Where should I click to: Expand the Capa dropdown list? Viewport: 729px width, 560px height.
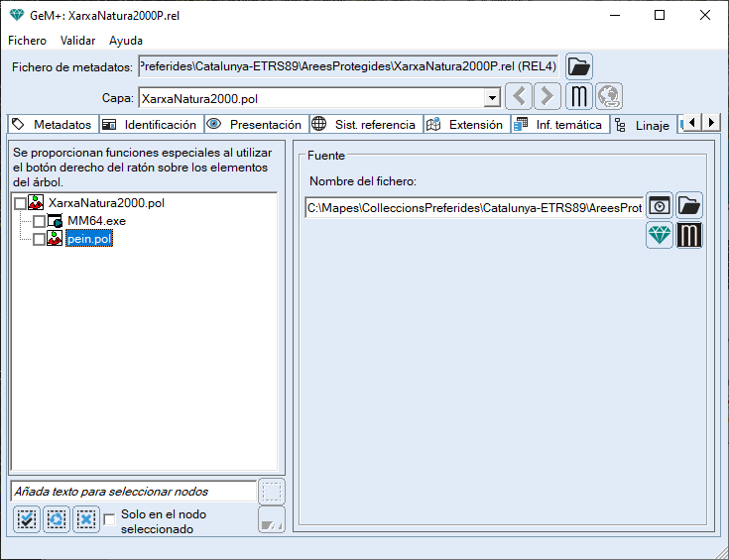click(x=492, y=98)
